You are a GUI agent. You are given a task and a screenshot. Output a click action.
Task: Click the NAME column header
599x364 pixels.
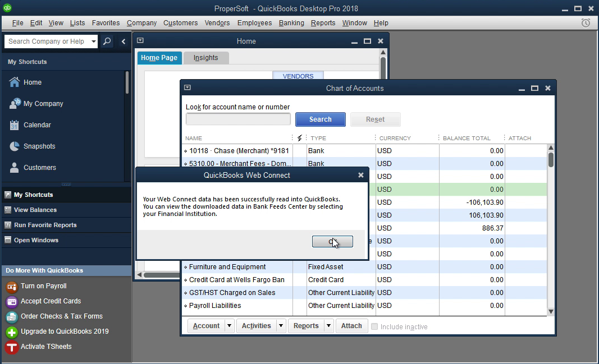[x=194, y=138]
